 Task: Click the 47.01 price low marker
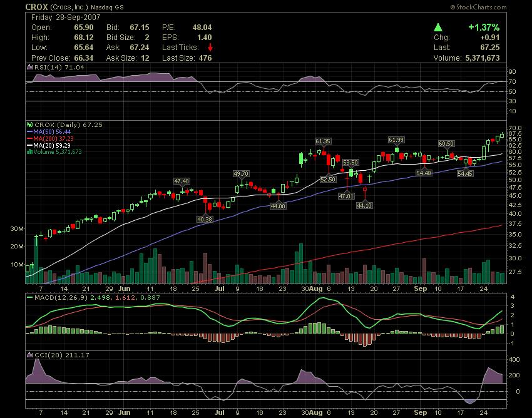tap(346, 196)
